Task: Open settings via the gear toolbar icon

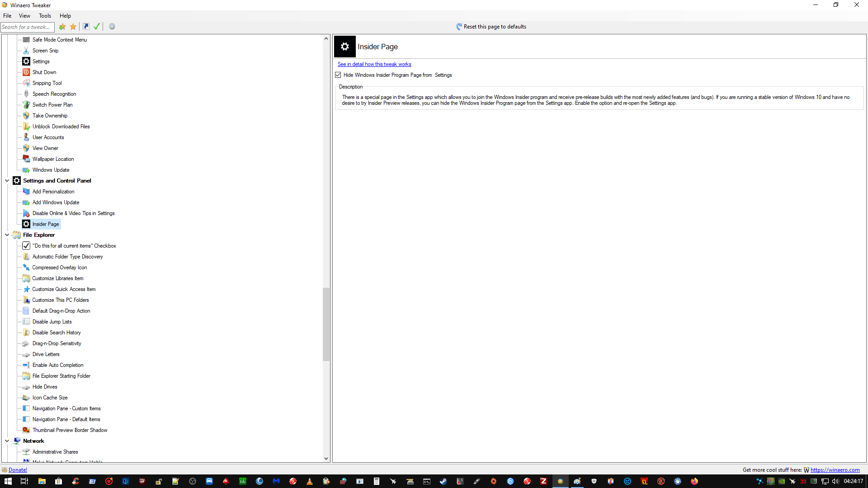Action: (x=112, y=27)
